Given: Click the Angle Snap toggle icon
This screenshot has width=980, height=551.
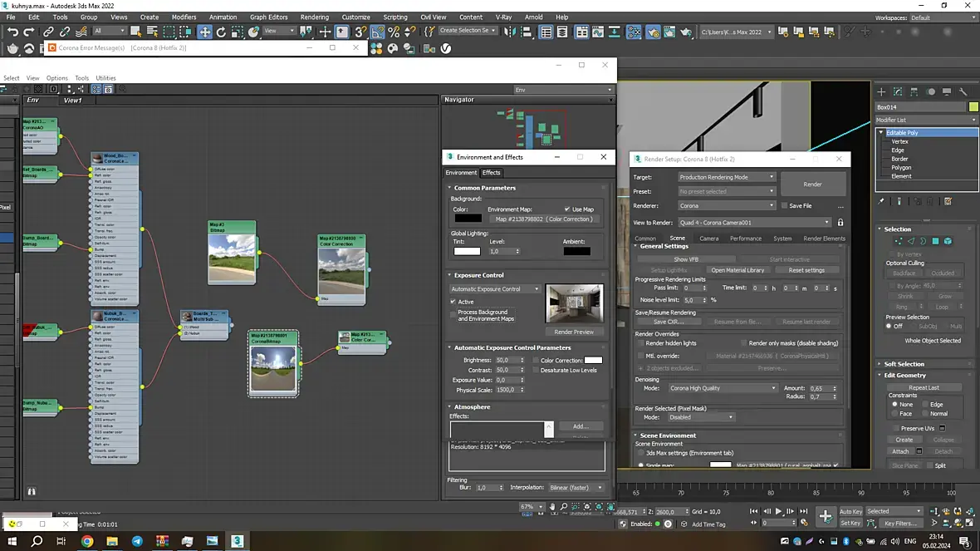Looking at the screenshot, I should (x=377, y=32).
